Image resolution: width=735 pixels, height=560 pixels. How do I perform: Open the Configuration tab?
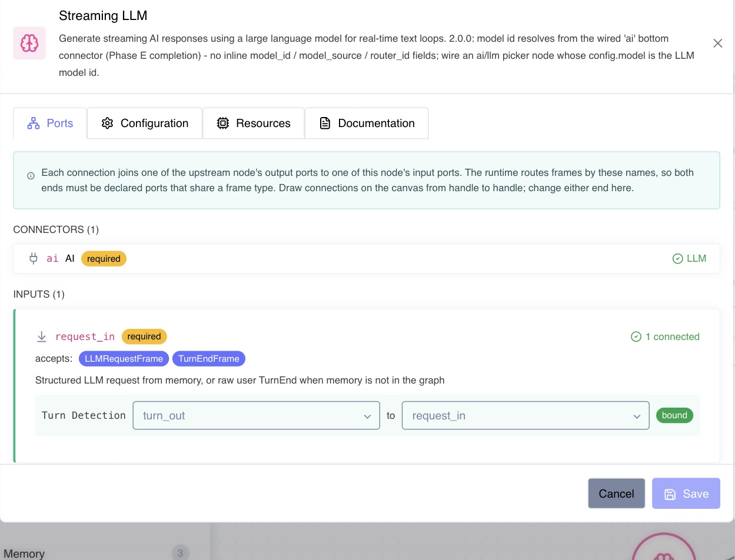pos(145,123)
